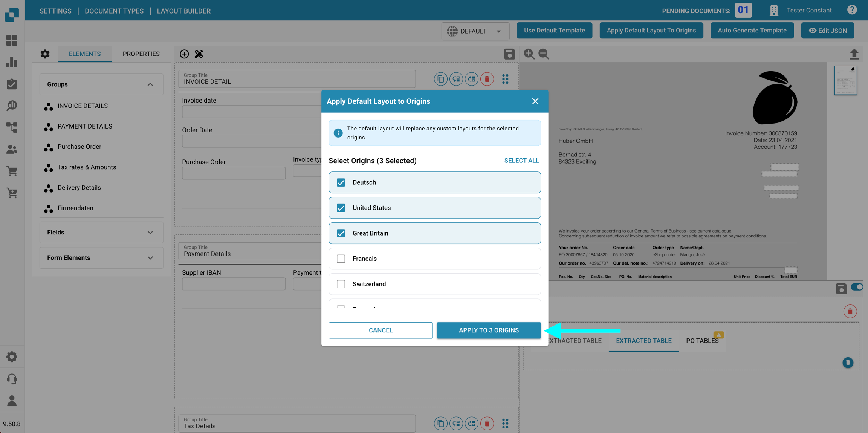Open the PO TABLES tab
The height and width of the screenshot is (433, 868).
(702, 341)
